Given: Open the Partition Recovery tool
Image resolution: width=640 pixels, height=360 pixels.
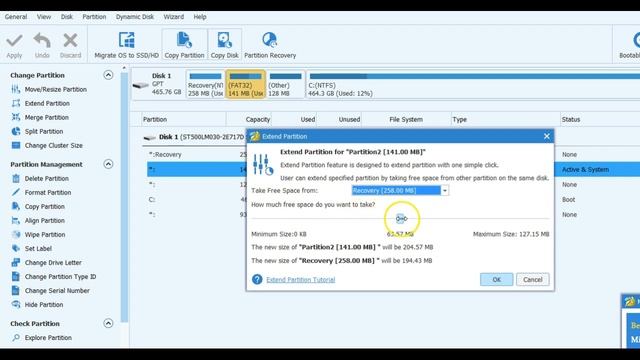Looking at the screenshot, I should click(270, 45).
